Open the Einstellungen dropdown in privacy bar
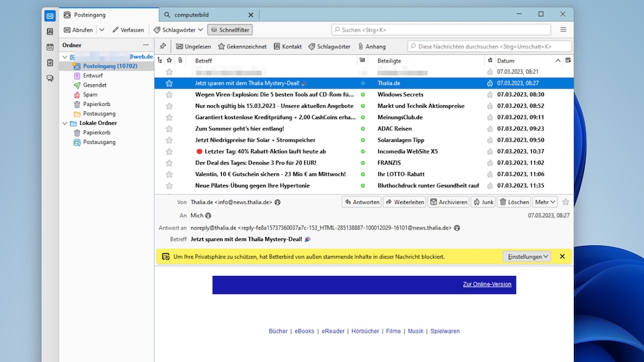Screen dimensions: 644x362 pyautogui.click(x=526, y=257)
